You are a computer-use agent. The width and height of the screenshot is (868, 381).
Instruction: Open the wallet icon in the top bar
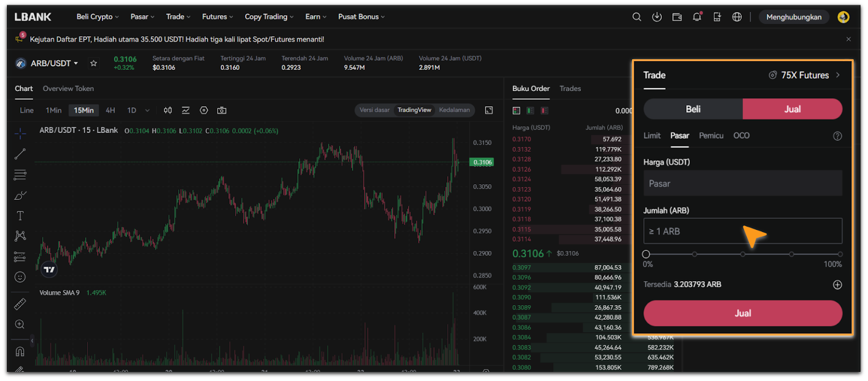click(x=677, y=17)
